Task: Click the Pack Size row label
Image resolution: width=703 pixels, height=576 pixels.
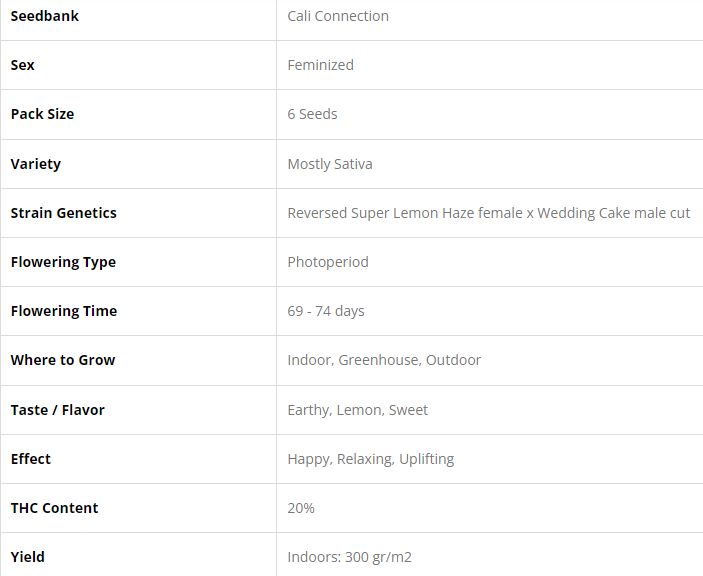Action: [42, 114]
